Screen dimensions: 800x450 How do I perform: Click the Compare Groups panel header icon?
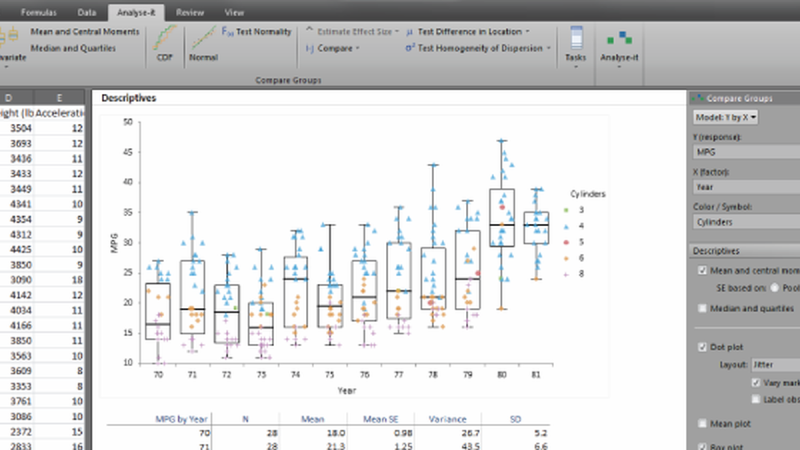point(697,98)
